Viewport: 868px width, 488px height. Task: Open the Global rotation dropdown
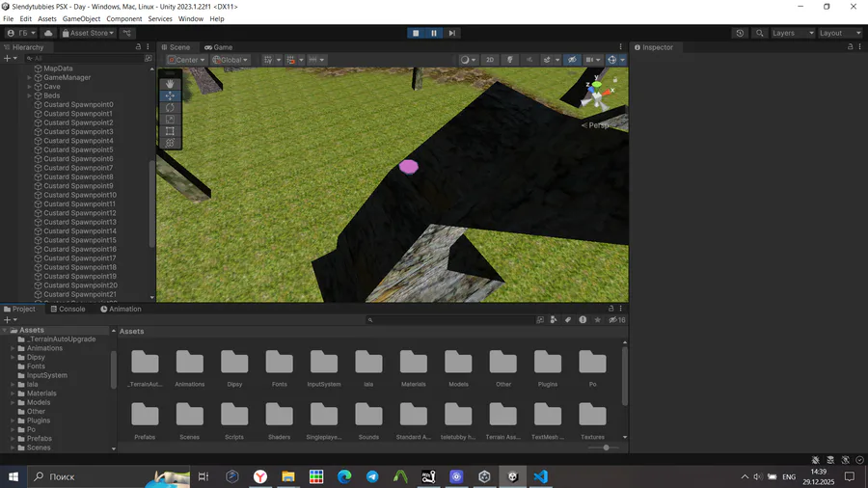pos(231,60)
